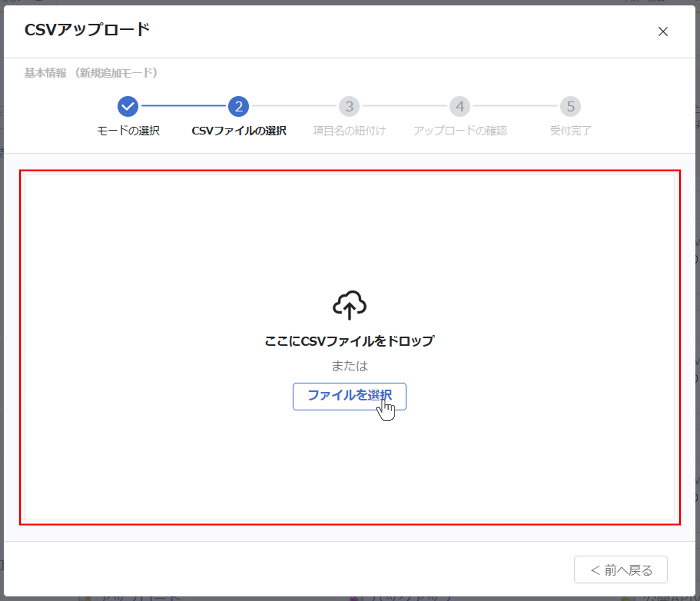The image size is (700, 601).
Task: Select the step 2 circle labeled CSVファイルの選択
Action: (x=238, y=106)
